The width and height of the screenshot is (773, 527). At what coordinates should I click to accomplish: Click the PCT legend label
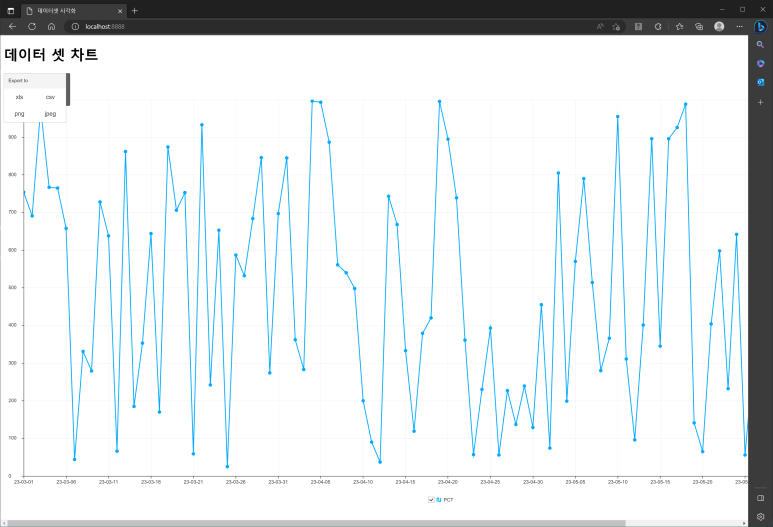coord(448,500)
